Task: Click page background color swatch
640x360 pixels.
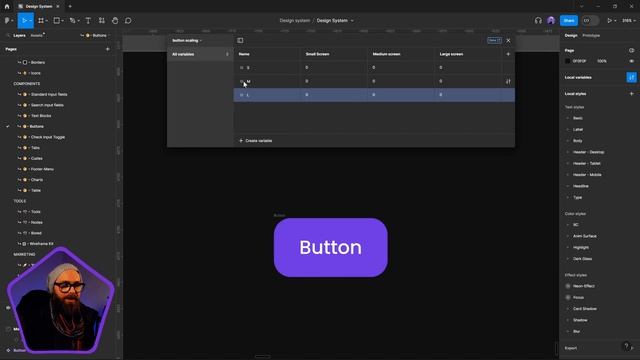Action: [x=567, y=61]
